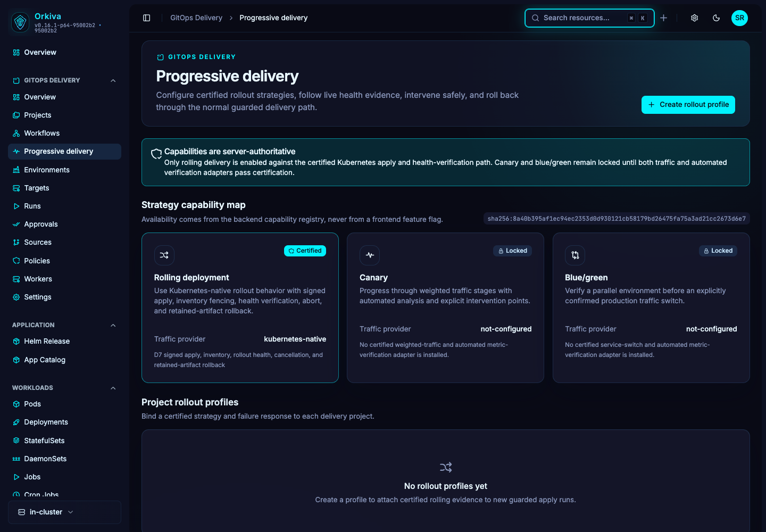Open the SR user avatar

point(739,18)
